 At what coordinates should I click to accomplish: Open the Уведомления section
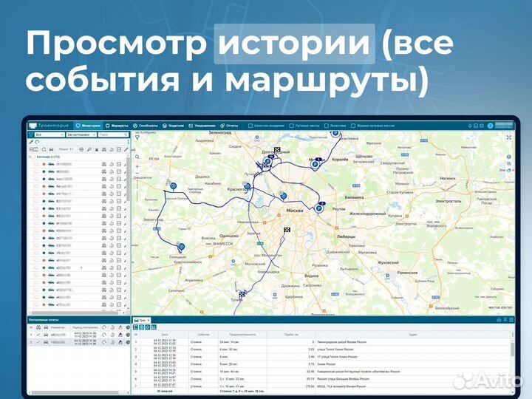click(202, 126)
